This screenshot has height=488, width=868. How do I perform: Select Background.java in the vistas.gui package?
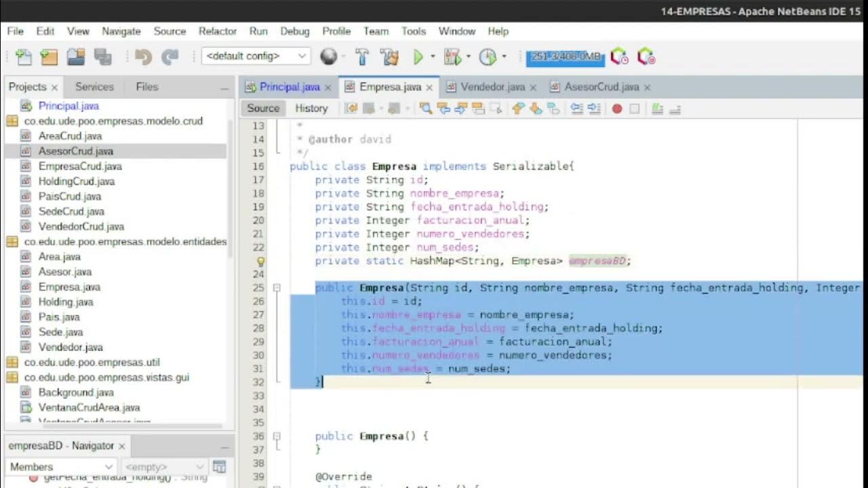pyautogui.click(x=76, y=392)
